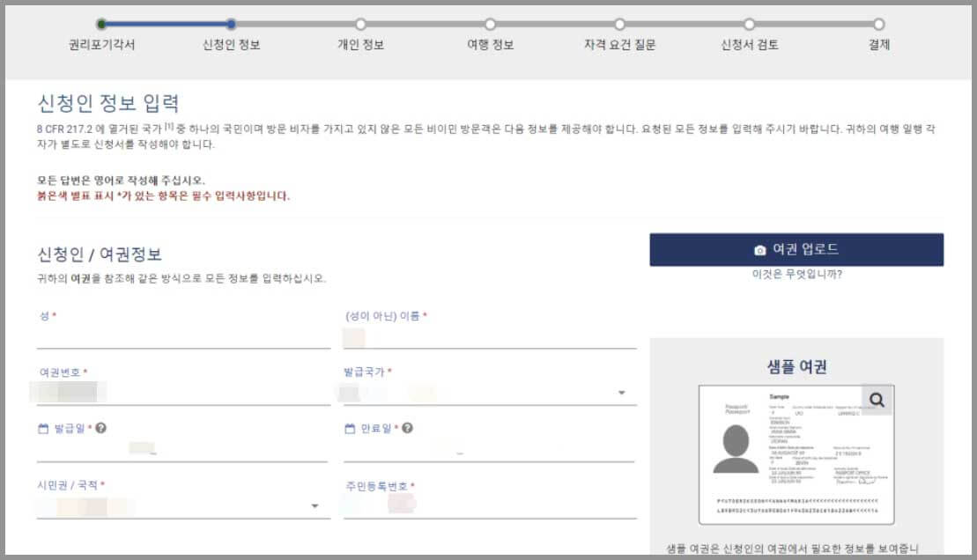Open the 이것은 무엇입니까? link
The image size is (977, 560).
[796, 276]
